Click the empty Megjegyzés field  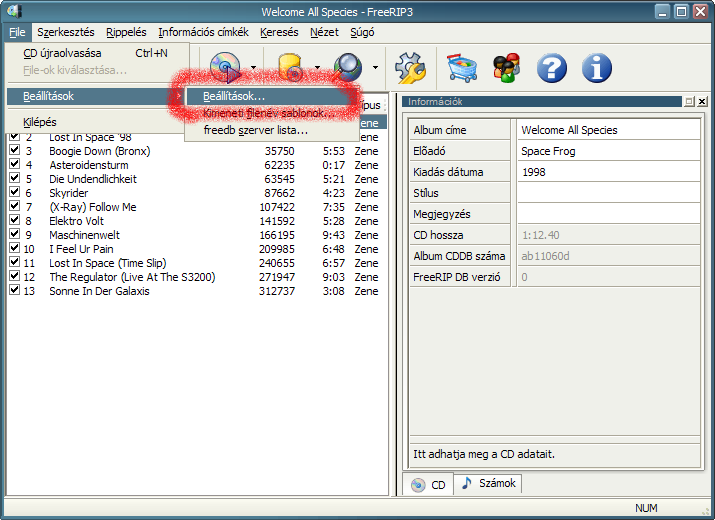click(608, 214)
